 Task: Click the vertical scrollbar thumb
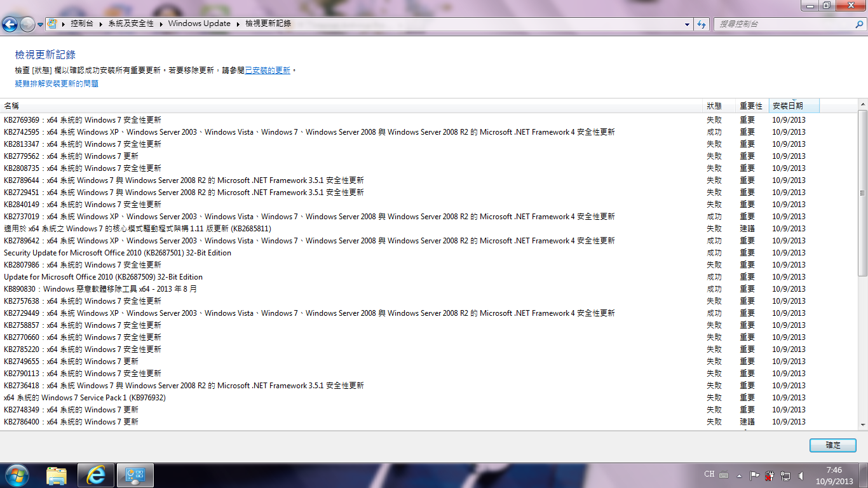click(862, 193)
